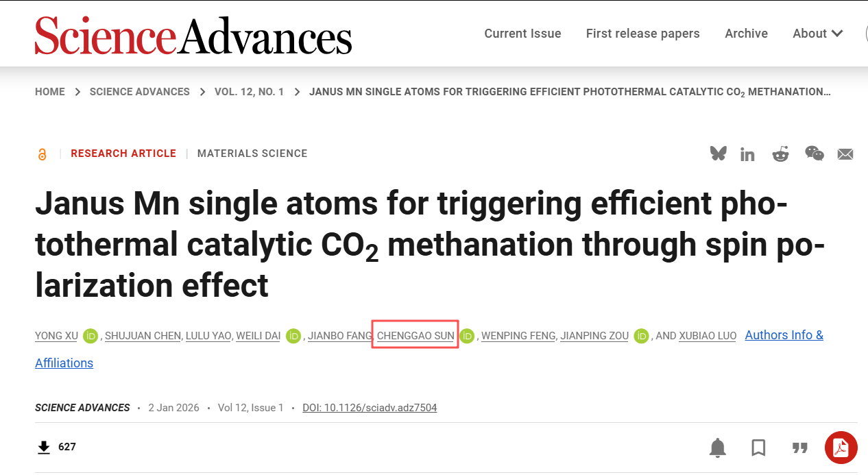The image size is (868, 475).
Task: Go to First release papers
Action: [x=642, y=34]
